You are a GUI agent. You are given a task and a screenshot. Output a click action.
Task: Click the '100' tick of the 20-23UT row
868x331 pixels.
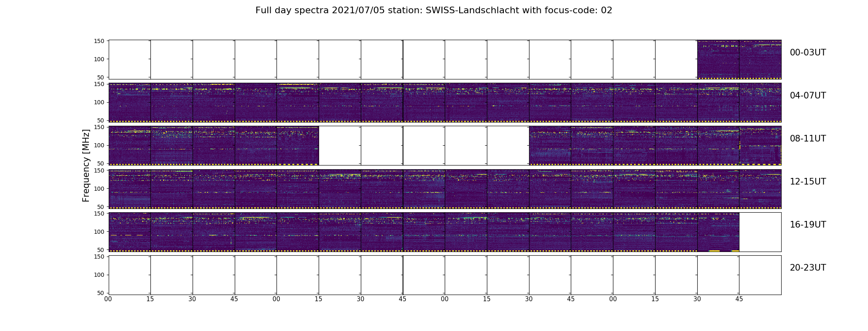pos(99,275)
